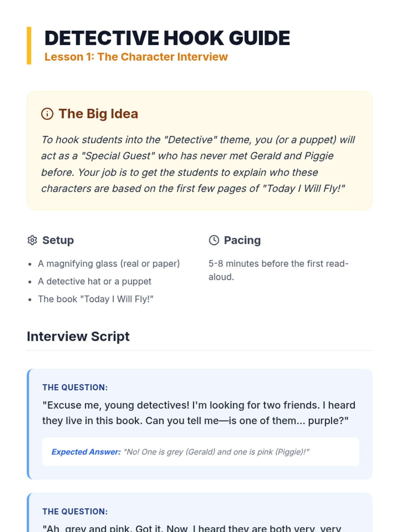This screenshot has width=399, height=532.
Task: Select the Lesson 1: The Character Interview subtitle
Action: click(136, 57)
